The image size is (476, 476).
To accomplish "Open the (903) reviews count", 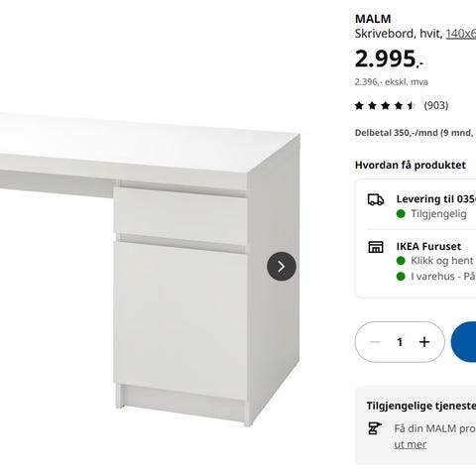I will tap(436, 105).
